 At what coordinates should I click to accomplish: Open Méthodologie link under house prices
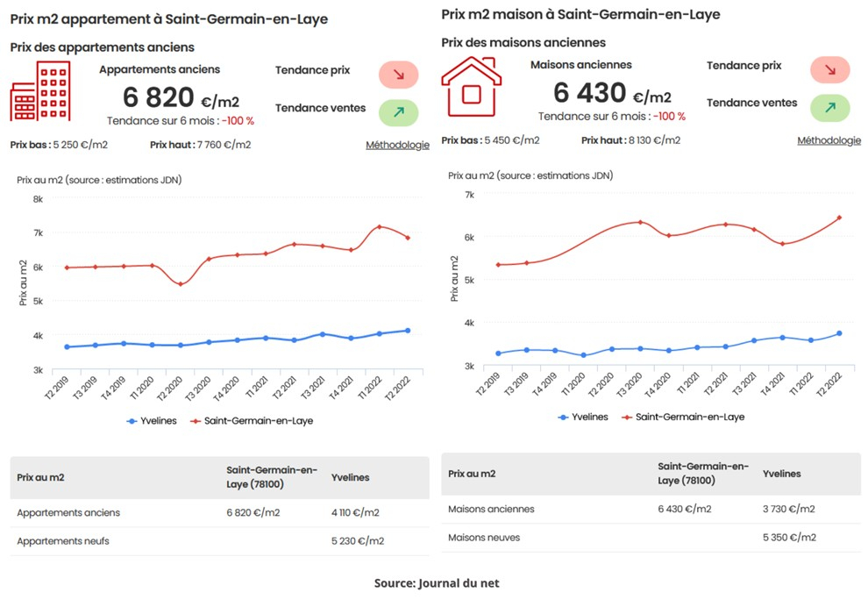click(x=829, y=140)
